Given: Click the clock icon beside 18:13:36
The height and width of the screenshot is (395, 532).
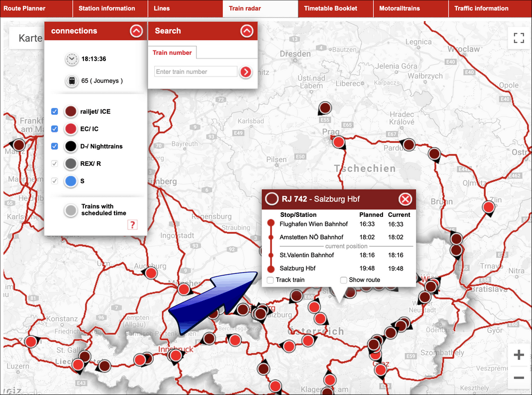Looking at the screenshot, I should [72, 59].
